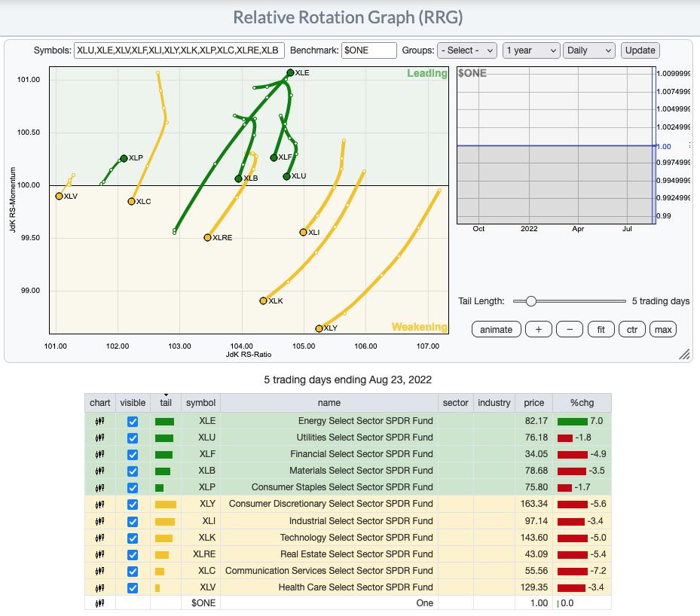Click the XLU marker on the graph
This screenshot has width=700, height=616.
pyautogui.click(x=286, y=177)
